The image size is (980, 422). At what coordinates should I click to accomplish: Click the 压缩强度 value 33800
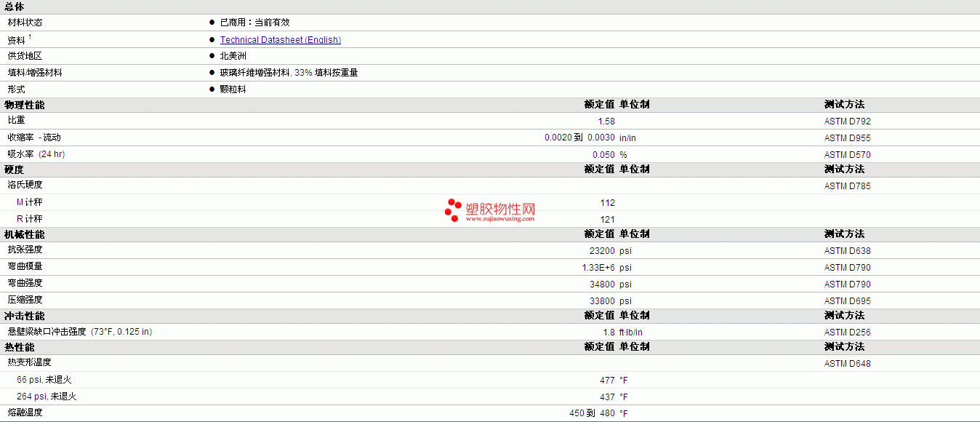(603, 301)
